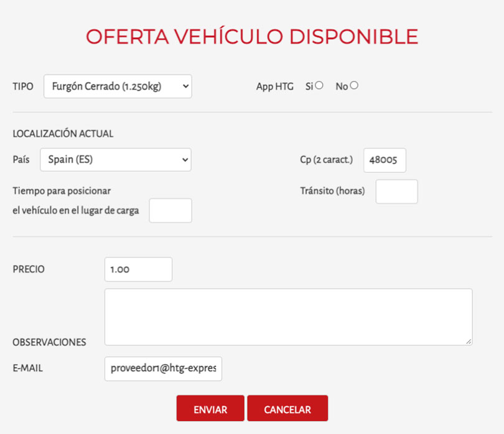
Task: Select the App HTG 'No' radio button
Action: (x=354, y=85)
